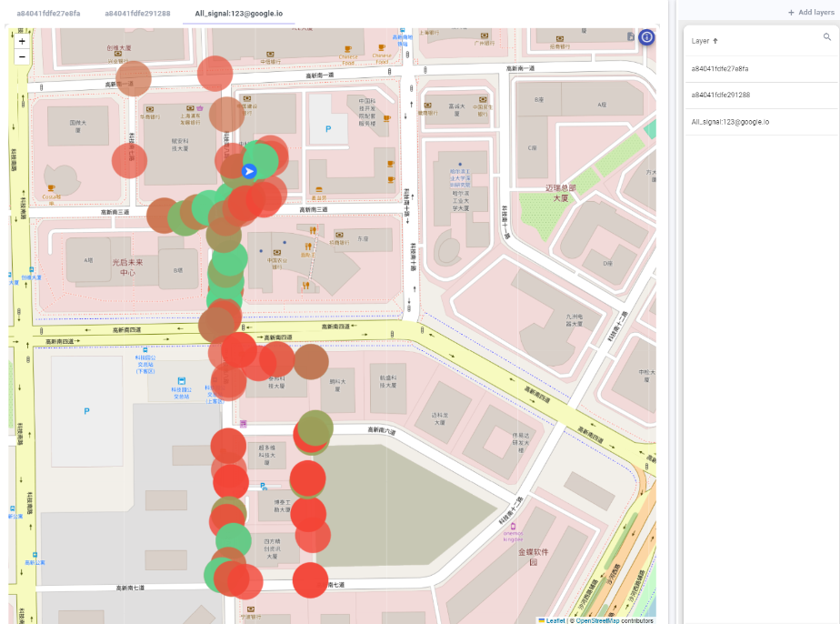Select a84041fdfe27e8fa in the layer list
The image size is (840, 624).
720,68
